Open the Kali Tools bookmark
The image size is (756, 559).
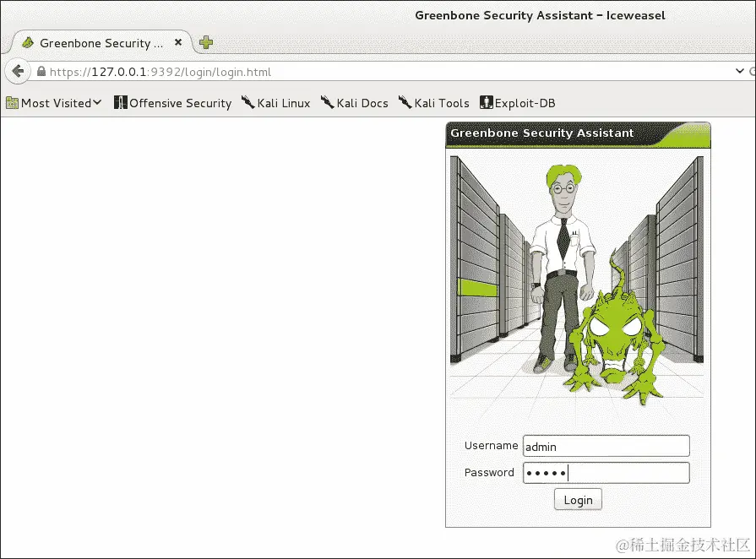pyautogui.click(x=434, y=103)
